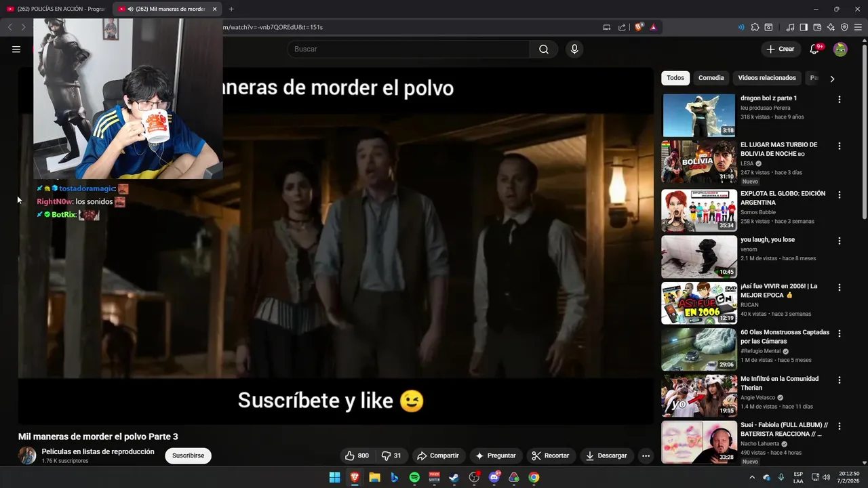Open the Windows Start menu
Image resolution: width=868 pixels, height=488 pixels.
pos(334,477)
